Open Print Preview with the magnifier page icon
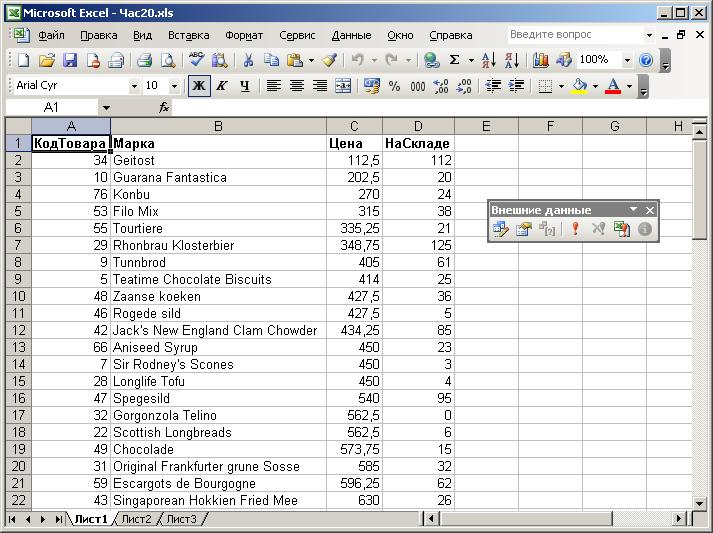 coord(168,60)
